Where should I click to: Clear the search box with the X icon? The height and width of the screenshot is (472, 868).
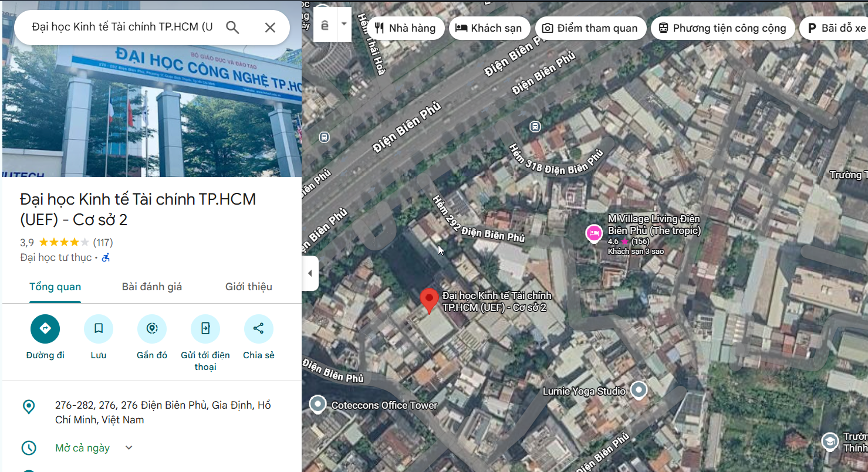click(x=270, y=28)
